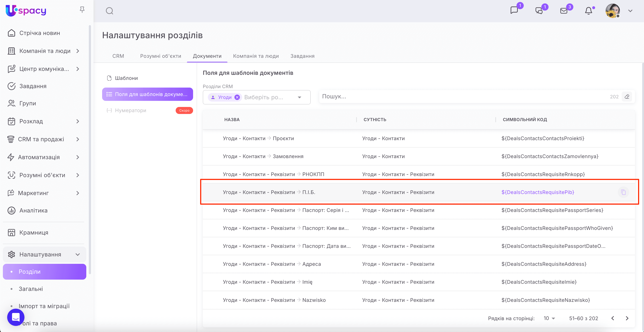The width and height of the screenshot is (644, 332).
Task: Copy the DealsContactsRequisitePib code via the copy icon
Action: pos(623,192)
